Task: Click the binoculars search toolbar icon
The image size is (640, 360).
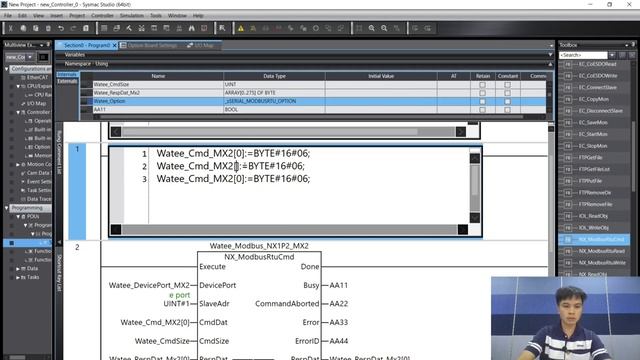Action: point(191,28)
